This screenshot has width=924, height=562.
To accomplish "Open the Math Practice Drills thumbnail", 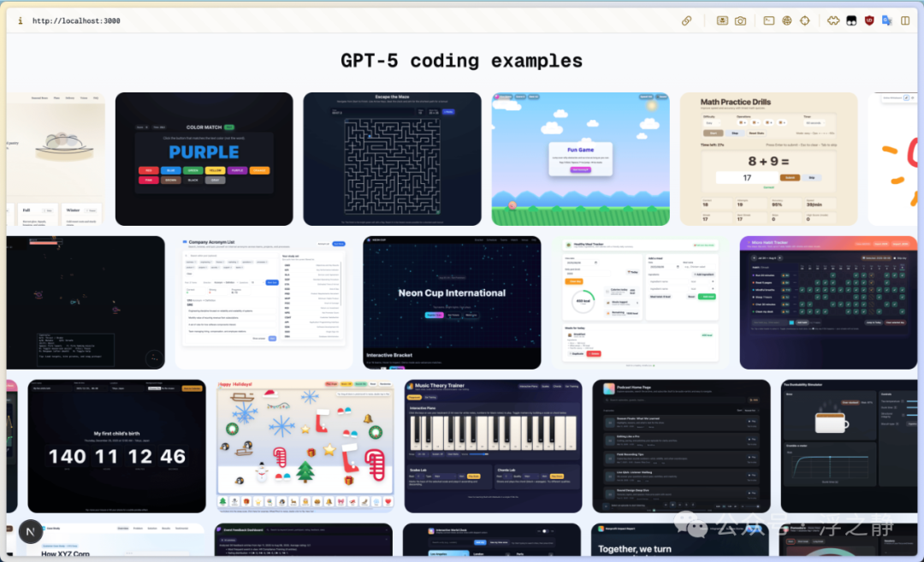I will pos(768,159).
